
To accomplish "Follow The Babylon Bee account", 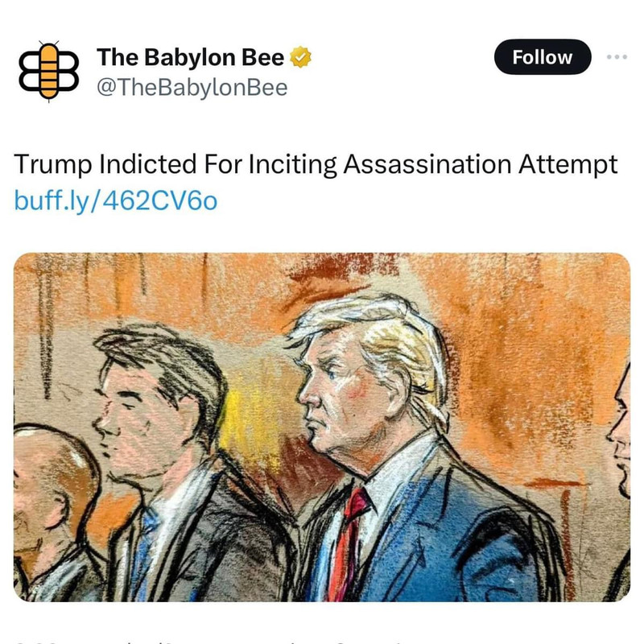I will [542, 57].
